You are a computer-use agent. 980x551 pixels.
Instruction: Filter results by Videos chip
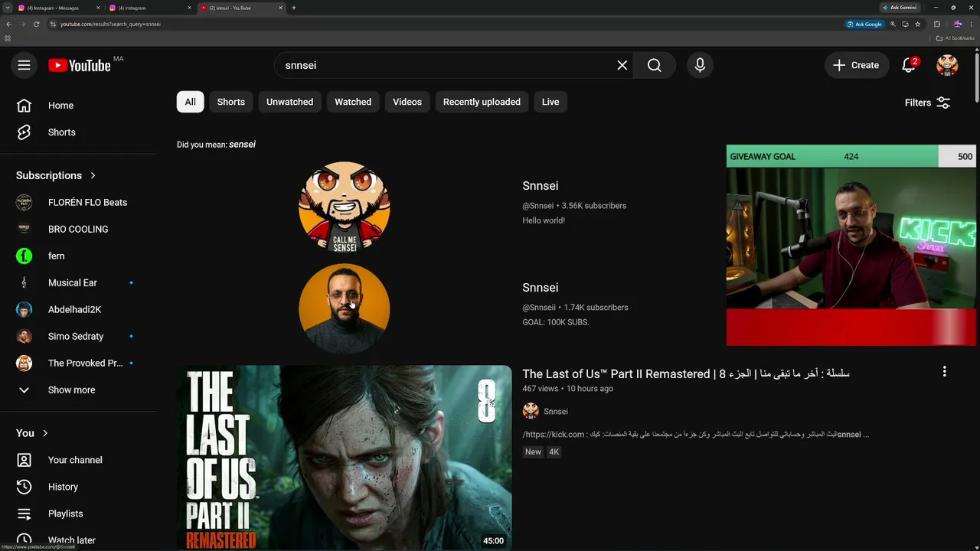point(407,102)
